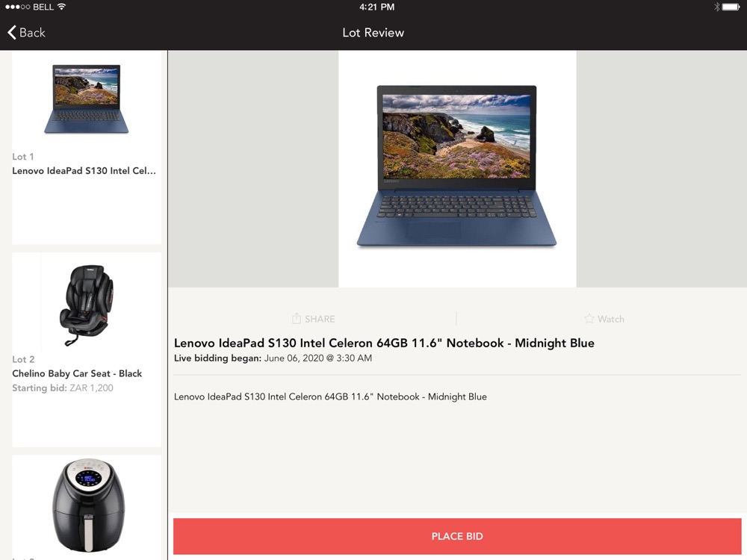The height and width of the screenshot is (560, 747).
Task: Select the Lenovo IdeaPad S130 Intel Cel... title
Action: coord(84,170)
